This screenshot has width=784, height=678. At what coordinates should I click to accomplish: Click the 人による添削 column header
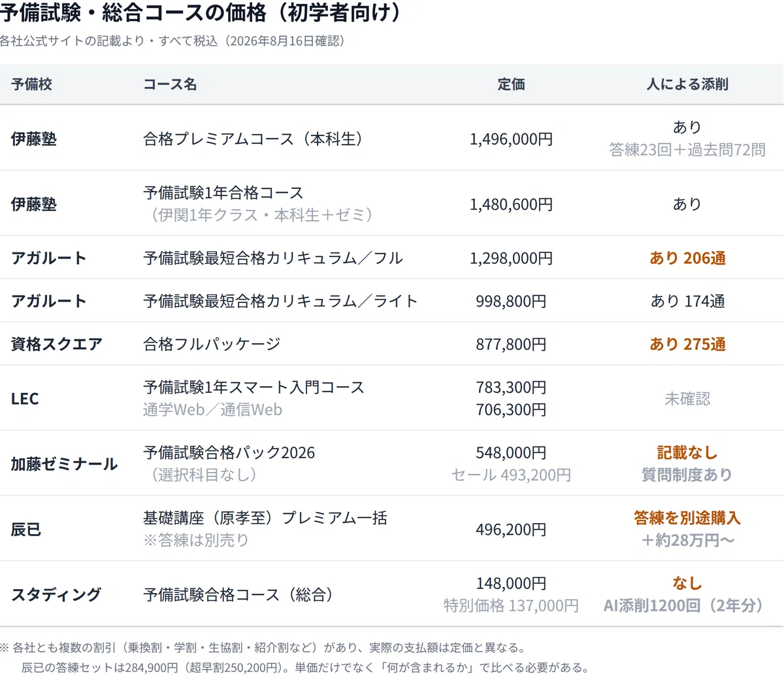[x=687, y=84]
